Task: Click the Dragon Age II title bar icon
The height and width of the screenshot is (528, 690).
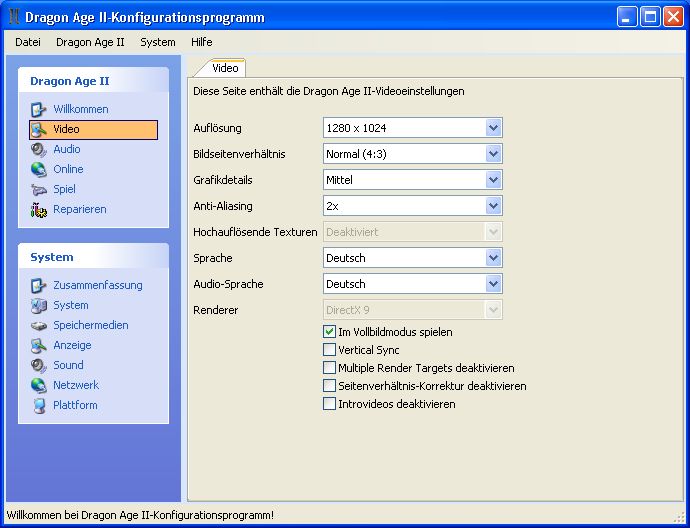Action: click(14, 18)
